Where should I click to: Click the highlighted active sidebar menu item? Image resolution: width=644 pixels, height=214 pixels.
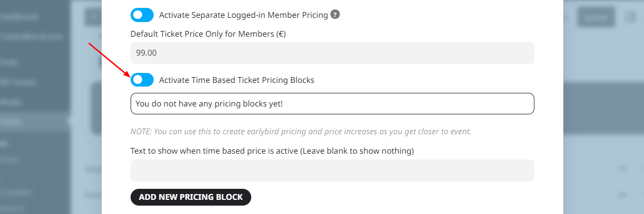click(35, 121)
